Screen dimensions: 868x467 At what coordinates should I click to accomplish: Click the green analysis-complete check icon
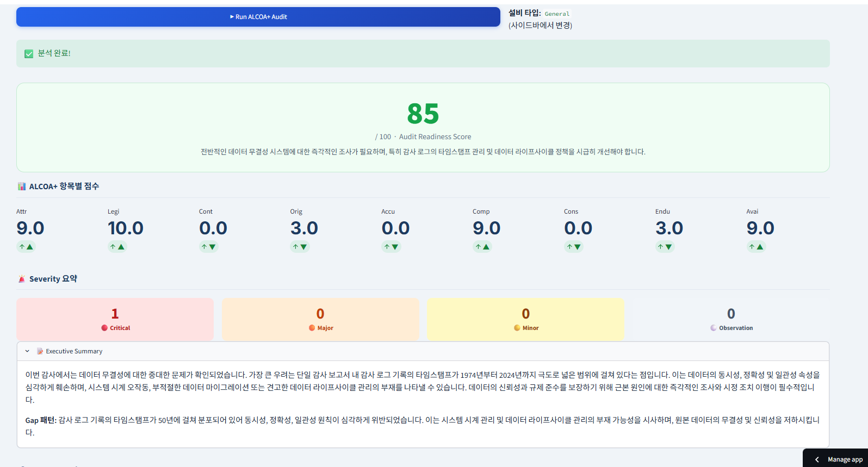[29, 54]
